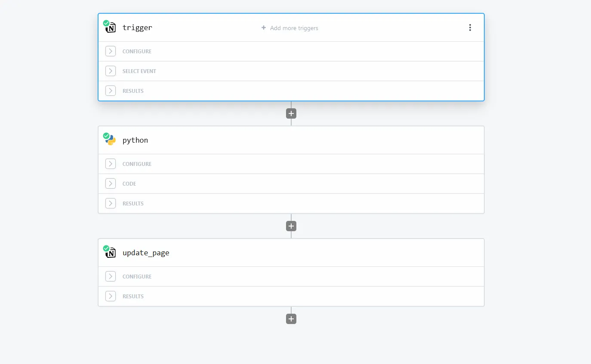Expand trigger SELECT EVENT chevron

[x=111, y=71]
